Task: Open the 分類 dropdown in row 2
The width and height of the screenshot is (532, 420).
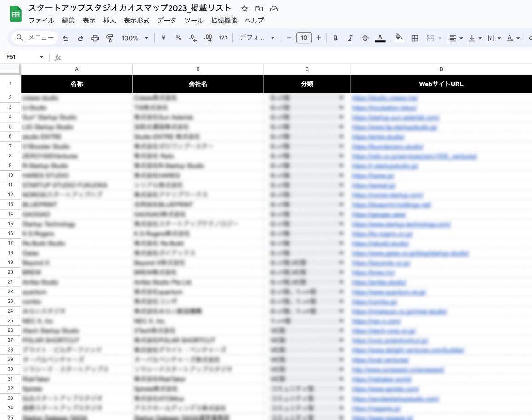Action: pyautogui.click(x=340, y=98)
